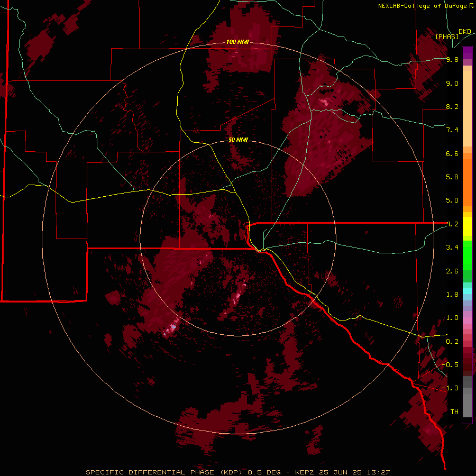This screenshot has height=476, width=476.
Task: Click the '100 NMI' range ring label
Action: tap(237, 42)
